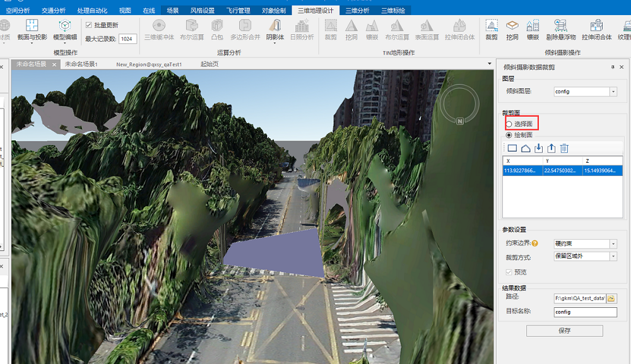Open the 裁剪方式 dropdown
The image size is (631, 364).
click(613, 256)
